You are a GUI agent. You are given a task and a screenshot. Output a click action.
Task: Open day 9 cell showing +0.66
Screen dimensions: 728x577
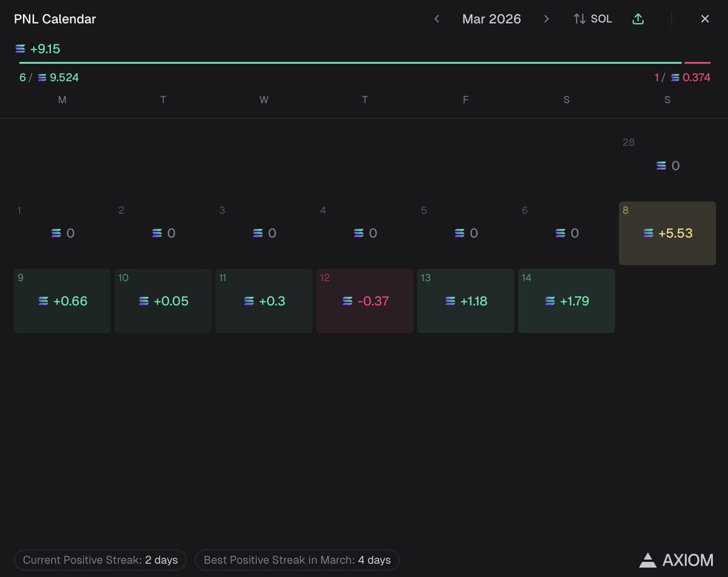pyautogui.click(x=62, y=301)
